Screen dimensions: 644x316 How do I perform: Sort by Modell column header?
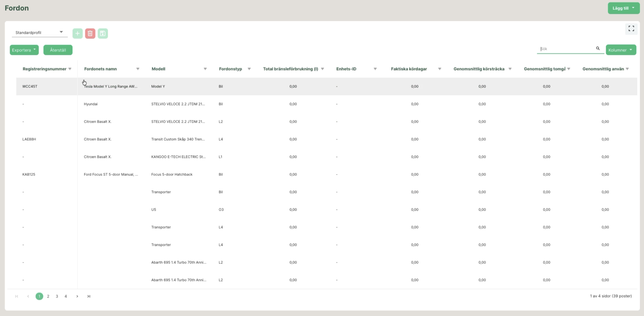[158, 69]
